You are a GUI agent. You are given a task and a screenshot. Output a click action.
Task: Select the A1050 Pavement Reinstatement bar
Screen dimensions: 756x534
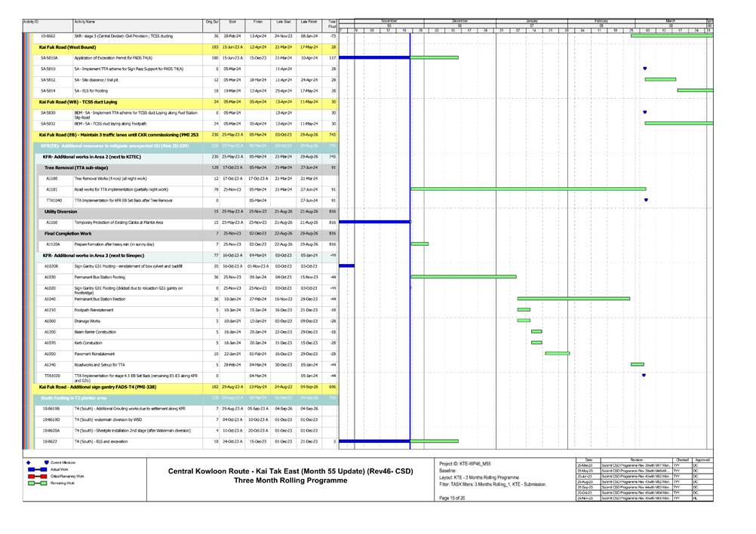click(x=557, y=353)
